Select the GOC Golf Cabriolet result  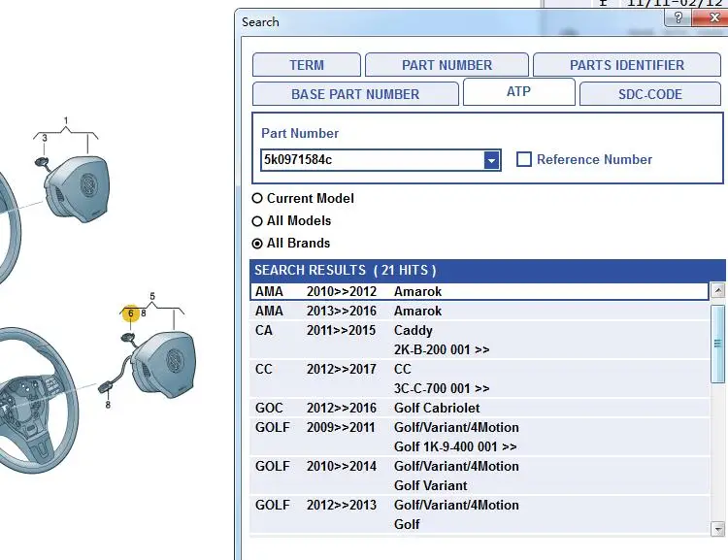point(480,408)
